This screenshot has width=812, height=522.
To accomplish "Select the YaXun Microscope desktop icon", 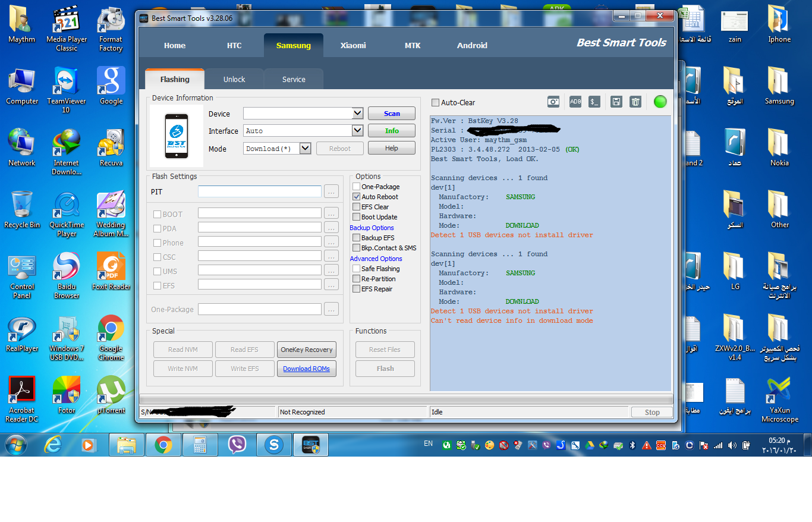I will [x=779, y=400].
